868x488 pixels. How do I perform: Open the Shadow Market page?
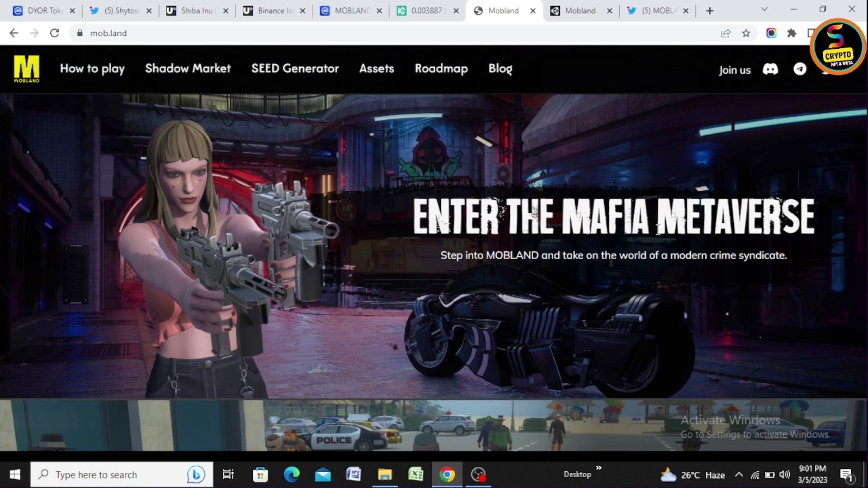[188, 69]
